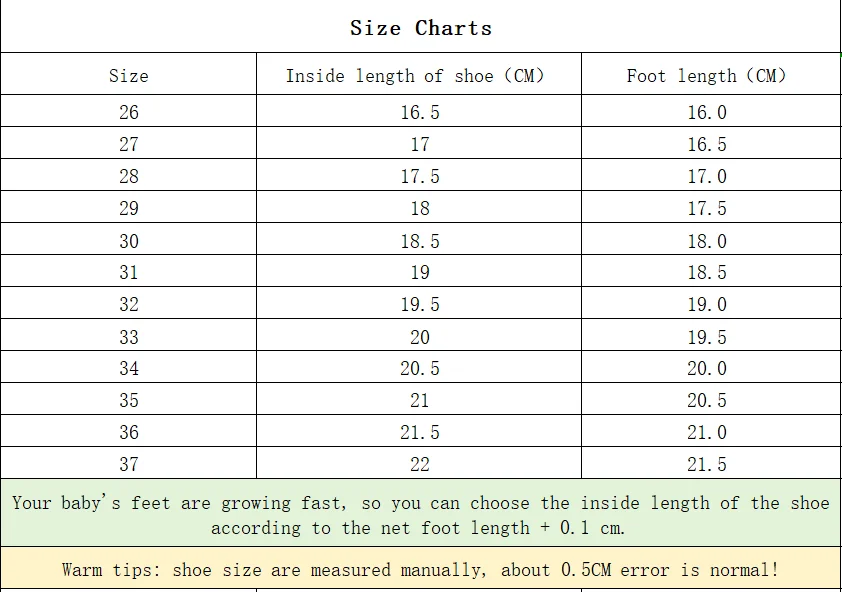Click the Inside length of shoe header
Image resolution: width=842 pixels, height=592 pixels.
point(415,76)
